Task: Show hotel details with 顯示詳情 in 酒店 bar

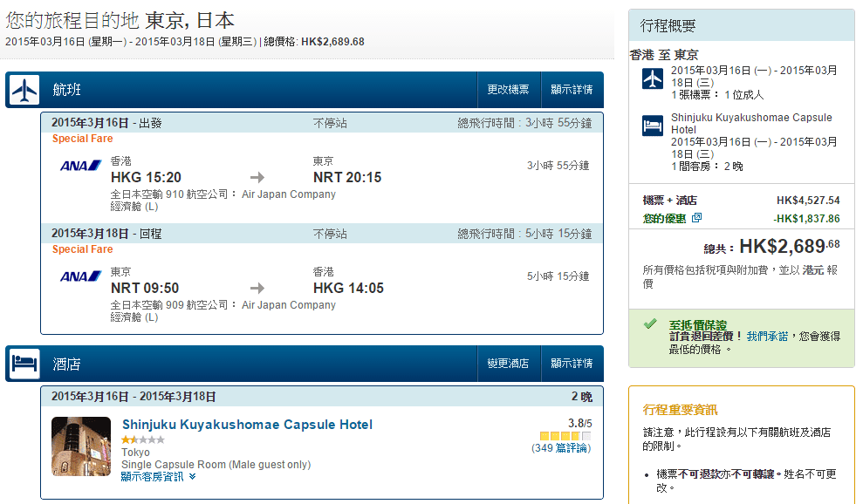Action: (571, 364)
